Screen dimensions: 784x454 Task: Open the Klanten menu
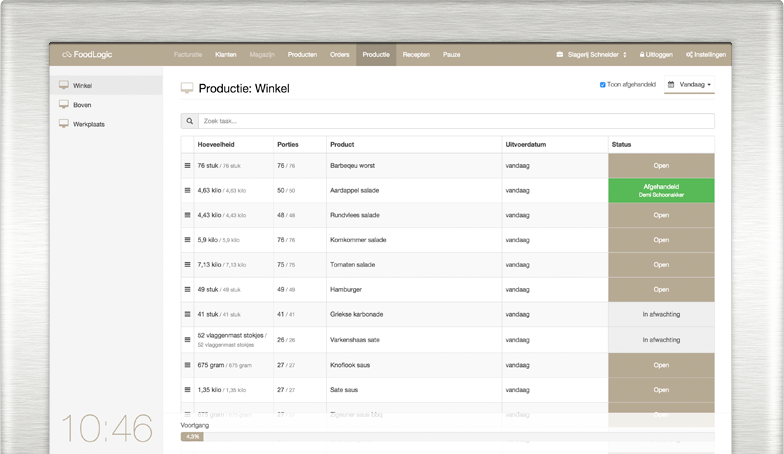point(226,54)
